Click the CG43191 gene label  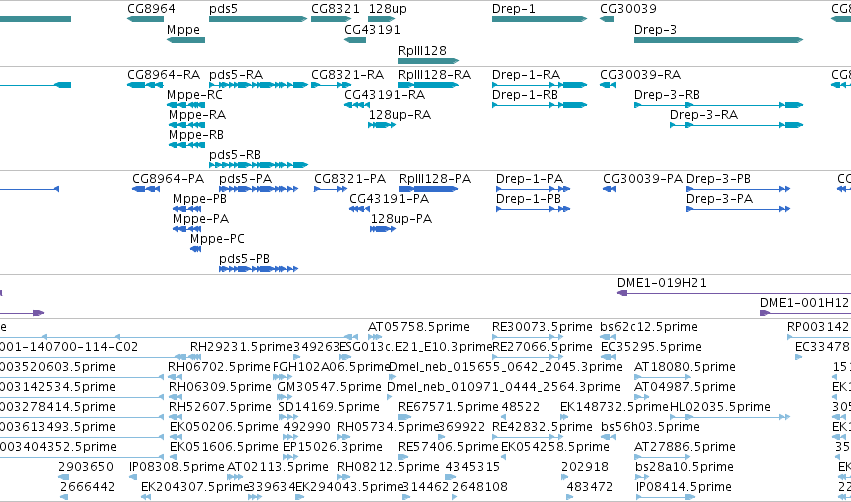pyautogui.click(x=372, y=29)
